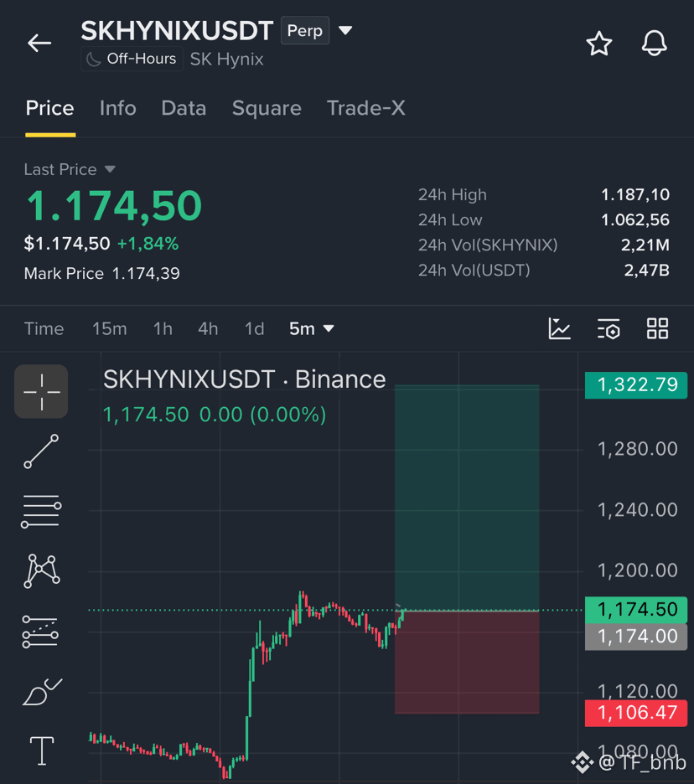Select the text annotation tool
The width and height of the screenshot is (694, 784).
(42, 751)
